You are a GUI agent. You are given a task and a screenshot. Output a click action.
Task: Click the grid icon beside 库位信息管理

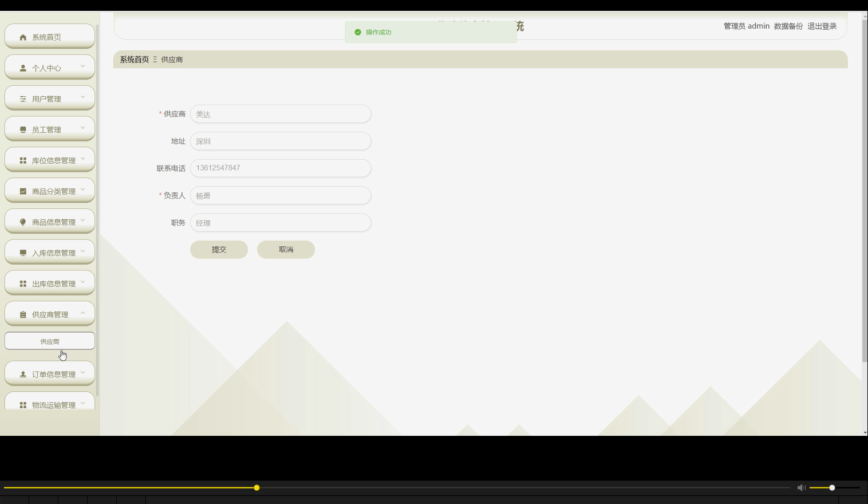click(x=22, y=159)
